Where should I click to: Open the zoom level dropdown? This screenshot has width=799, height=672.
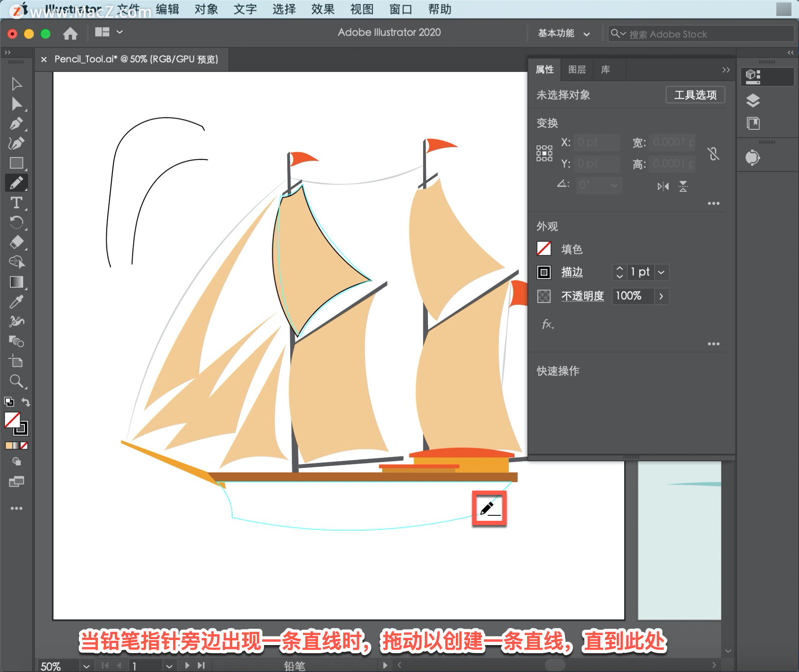point(86,666)
